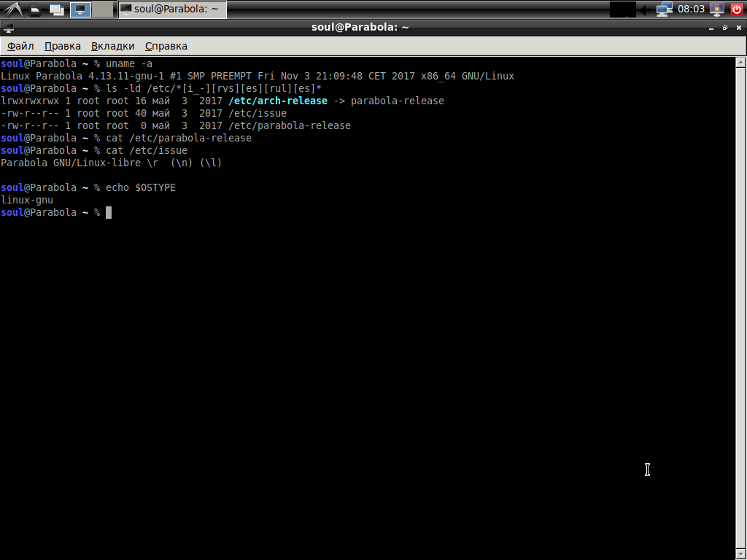Click the 'echo $OSTYPE' command
747x560 pixels.
point(141,187)
